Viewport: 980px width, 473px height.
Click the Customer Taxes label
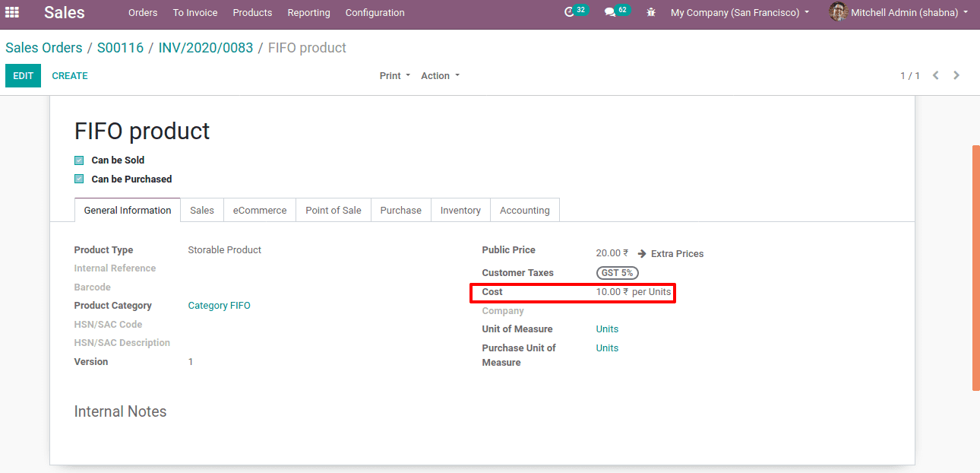tap(517, 273)
